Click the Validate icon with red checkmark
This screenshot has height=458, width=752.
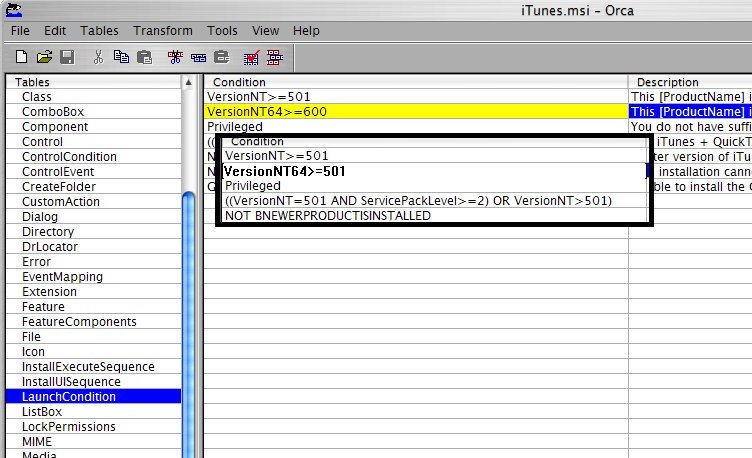(x=251, y=58)
